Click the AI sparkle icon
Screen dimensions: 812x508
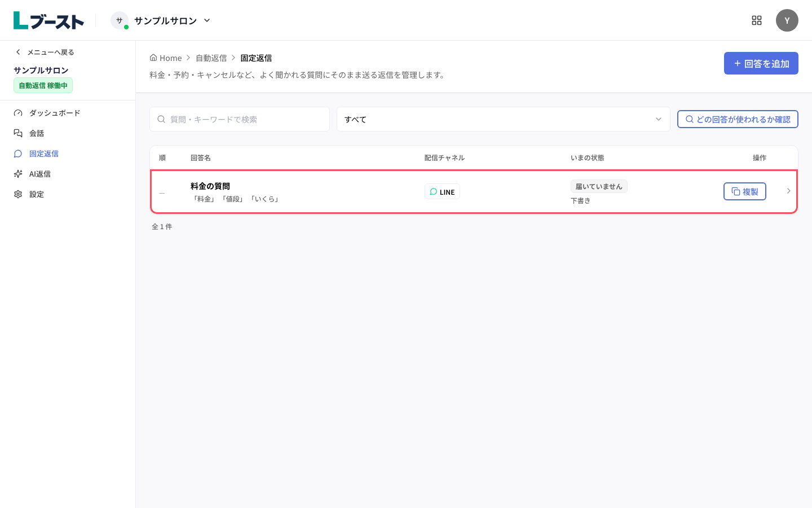click(x=18, y=174)
